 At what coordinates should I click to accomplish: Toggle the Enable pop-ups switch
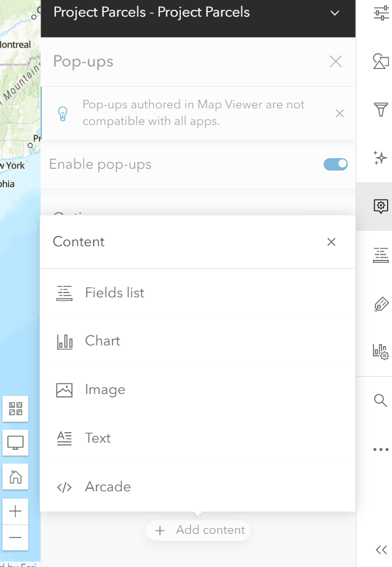pyautogui.click(x=335, y=164)
